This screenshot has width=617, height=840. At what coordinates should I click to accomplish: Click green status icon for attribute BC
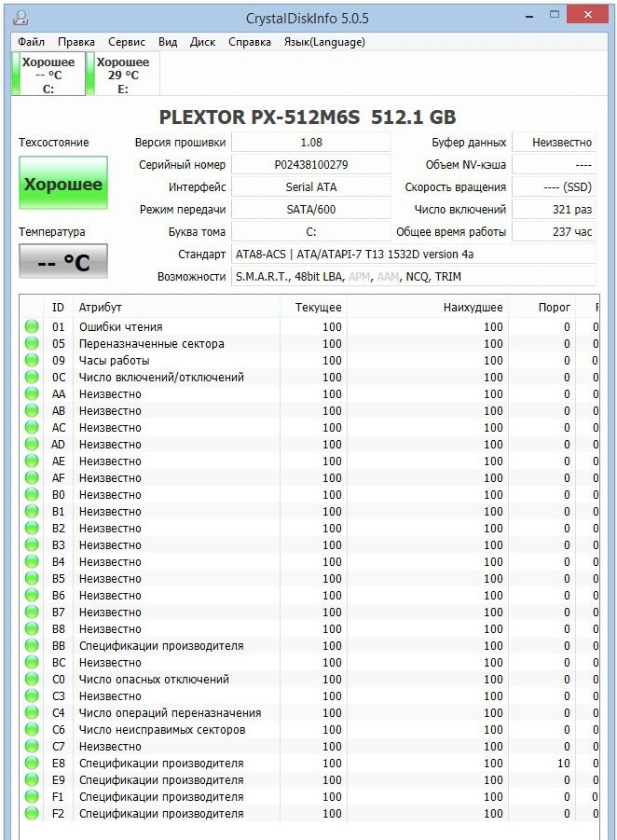32,662
